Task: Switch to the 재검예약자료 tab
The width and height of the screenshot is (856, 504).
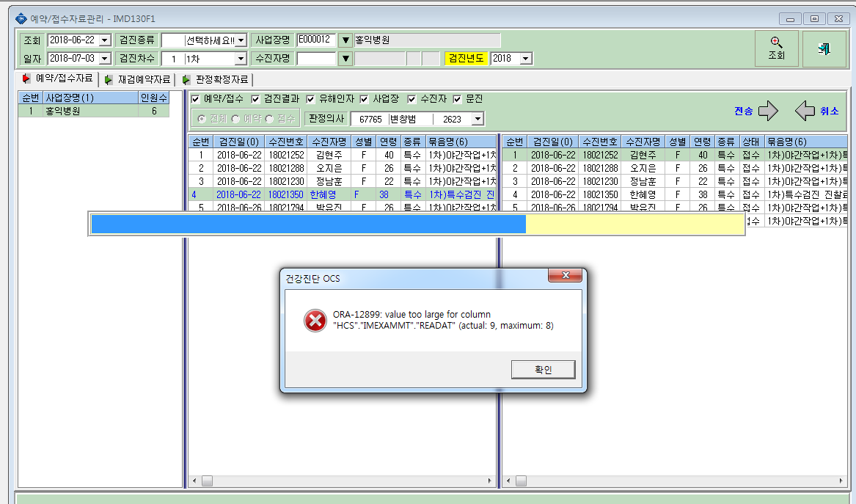Action: click(138, 80)
